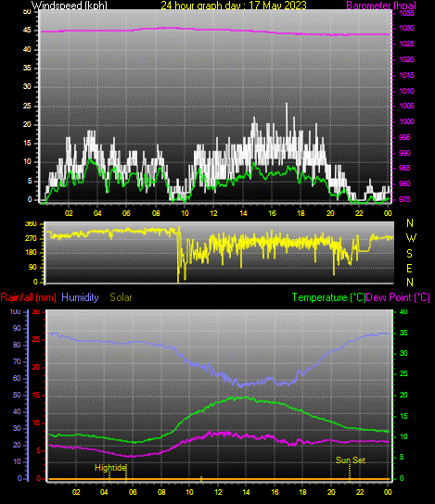Select the "24 hour graph day : 17 May 2023" heading
435x504 pixels.
point(234,6)
